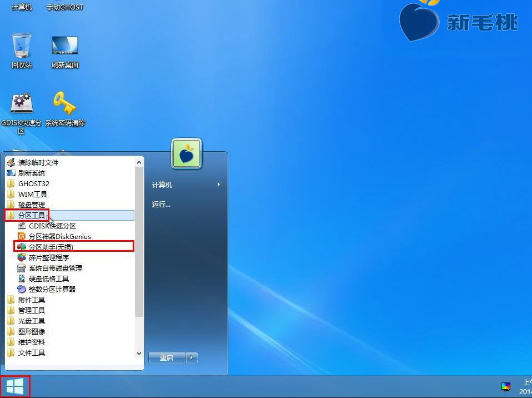Click the color display tray icon
The width and height of the screenshot is (532, 398).
pos(506,387)
